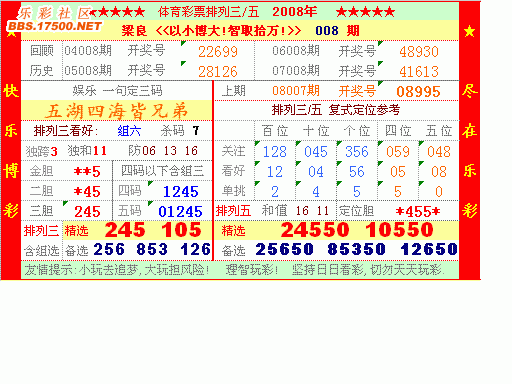Select the 07008期 winning number 41613
Image resolution: width=512 pixels, height=384 pixels.
(419, 71)
